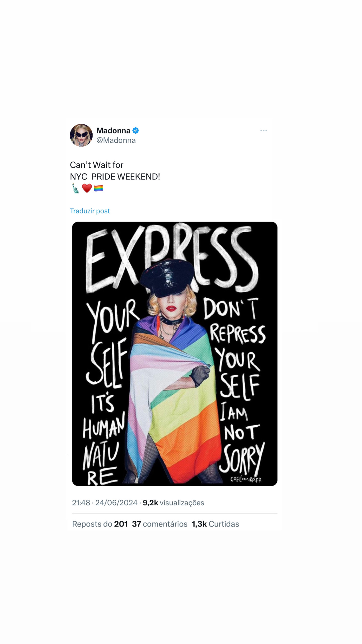Click the blue verified badge

[x=136, y=131]
